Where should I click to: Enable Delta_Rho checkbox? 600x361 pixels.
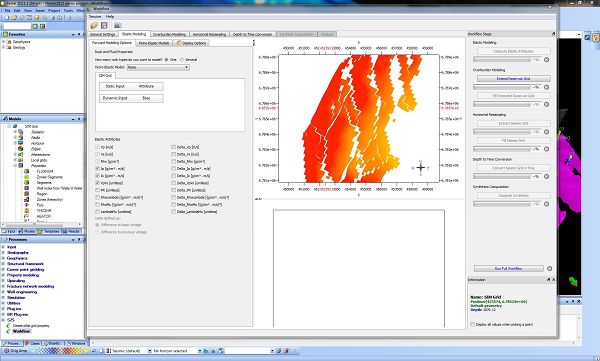click(174, 162)
